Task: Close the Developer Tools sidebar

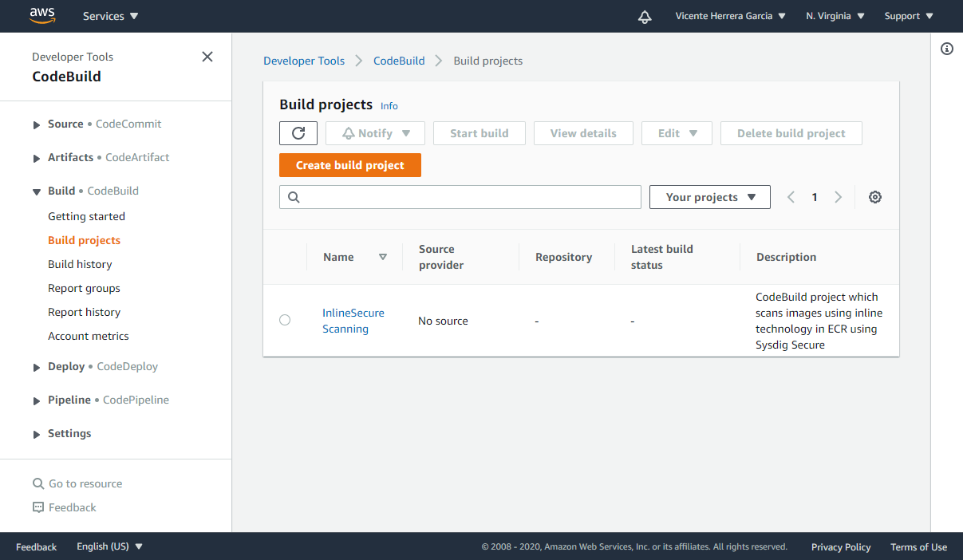Action: point(207,57)
